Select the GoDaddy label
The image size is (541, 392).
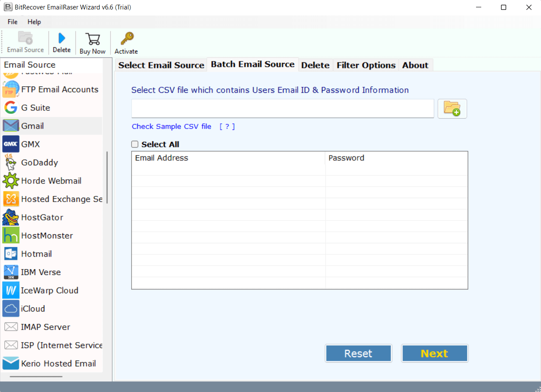coord(40,162)
